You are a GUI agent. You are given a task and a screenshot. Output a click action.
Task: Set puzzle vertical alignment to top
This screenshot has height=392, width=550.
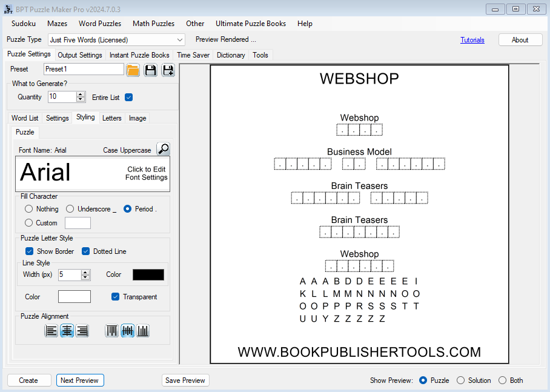[x=112, y=331]
